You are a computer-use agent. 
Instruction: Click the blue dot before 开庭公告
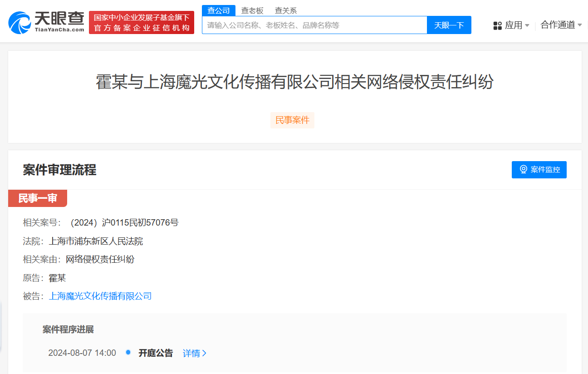click(x=128, y=352)
